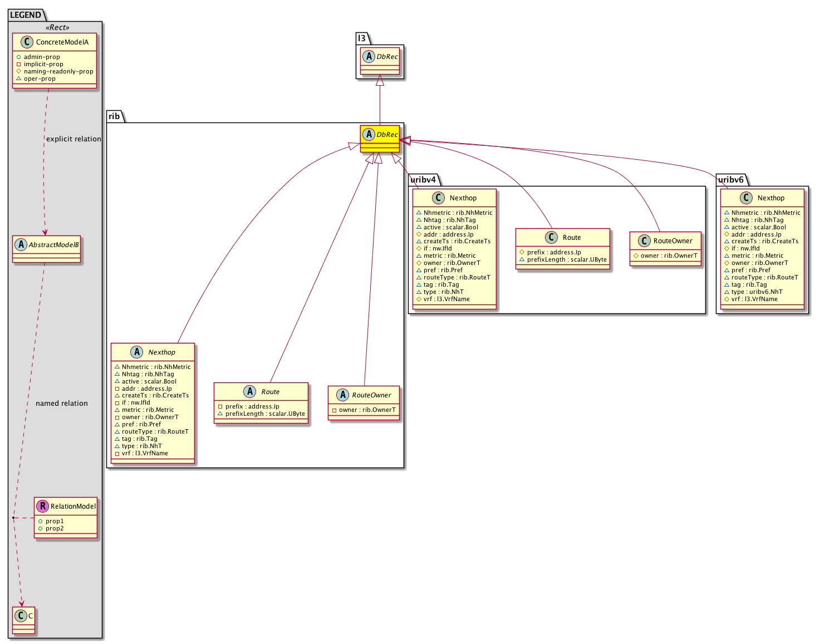Click the A icon of rib RouteOwner
This screenshot has height=644, width=820.
[x=342, y=395]
